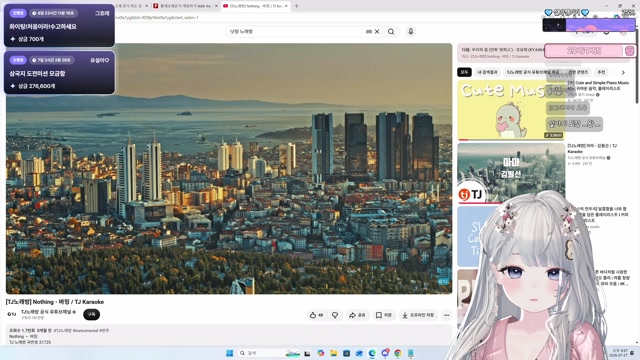This screenshot has width=640, height=360.
Task: Open Microsoft Edge from the taskbar
Action: click(x=372, y=353)
